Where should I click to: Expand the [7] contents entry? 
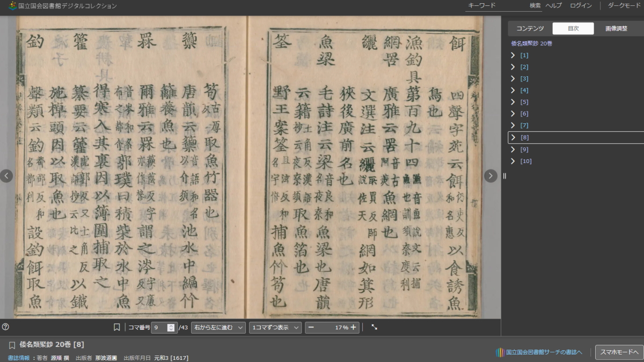[x=513, y=125]
